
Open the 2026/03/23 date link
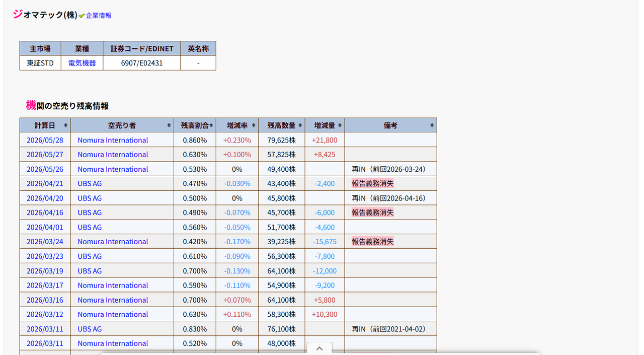point(45,256)
